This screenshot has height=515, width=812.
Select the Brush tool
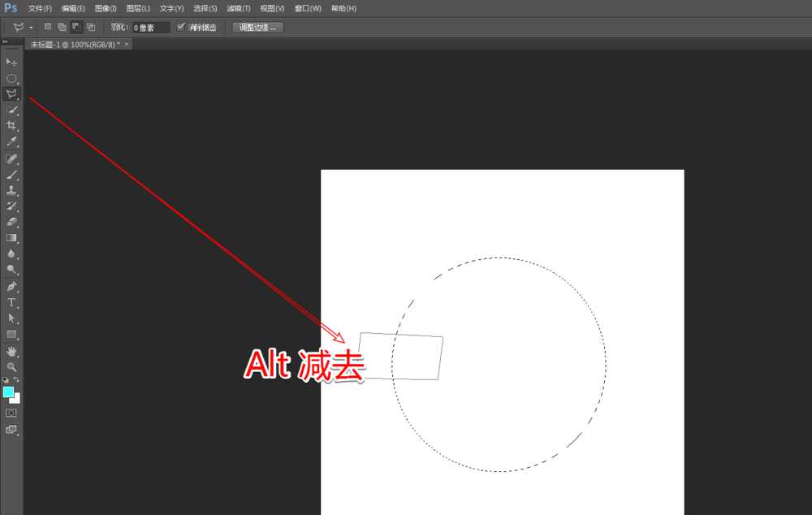pyautogui.click(x=11, y=174)
